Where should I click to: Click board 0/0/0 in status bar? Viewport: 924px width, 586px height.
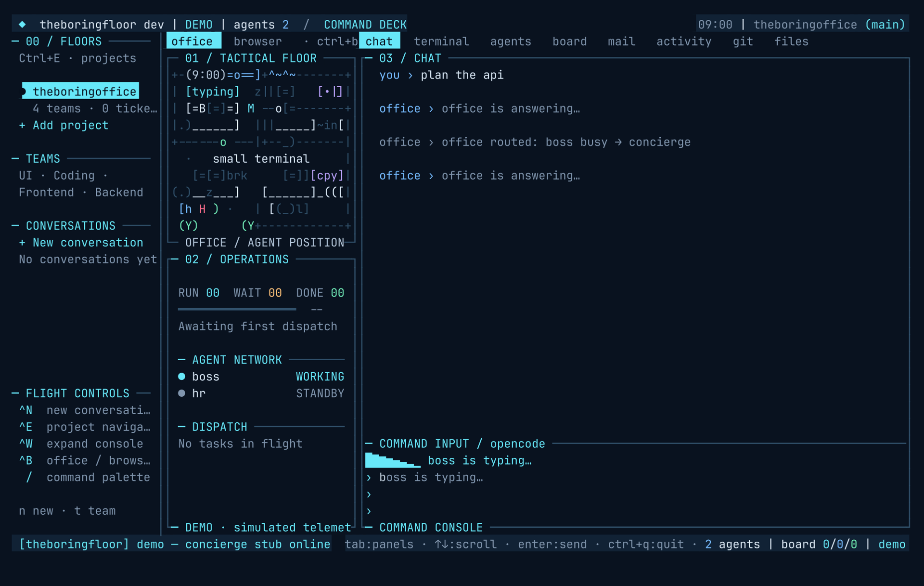point(819,544)
